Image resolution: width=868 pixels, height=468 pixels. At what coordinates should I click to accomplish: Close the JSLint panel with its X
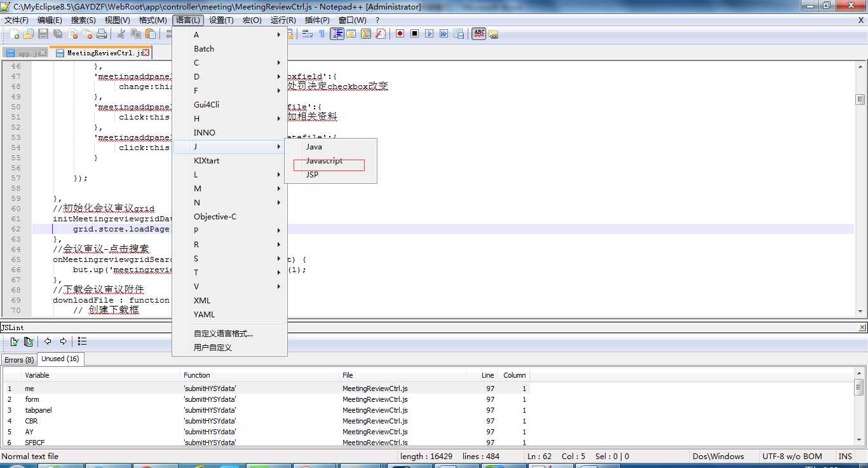click(x=862, y=327)
